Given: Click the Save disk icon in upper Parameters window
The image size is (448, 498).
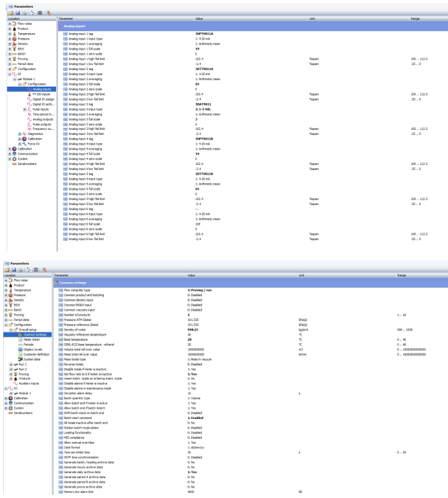Looking at the screenshot, I should pyautogui.click(x=18, y=13).
